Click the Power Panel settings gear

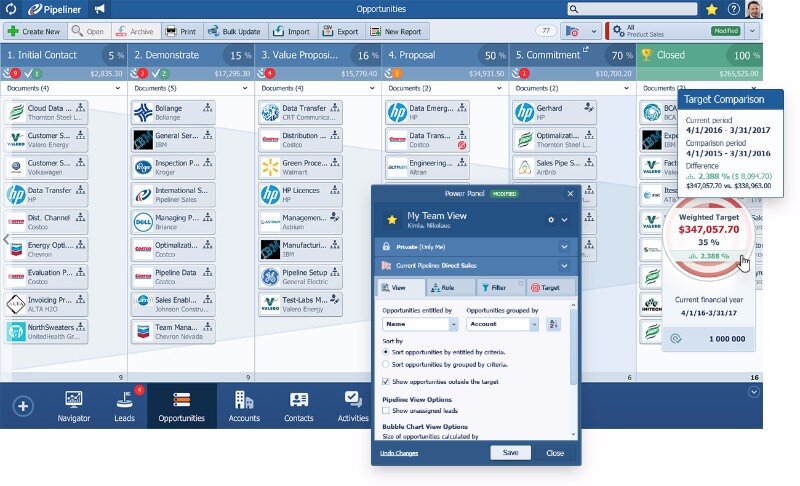(550, 219)
